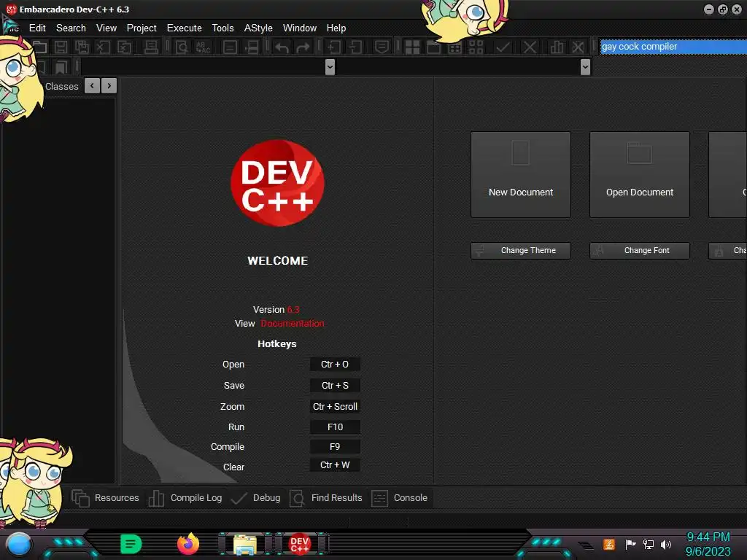Click the Print toolbar icon
The height and width of the screenshot is (560, 747).
(x=151, y=47)
